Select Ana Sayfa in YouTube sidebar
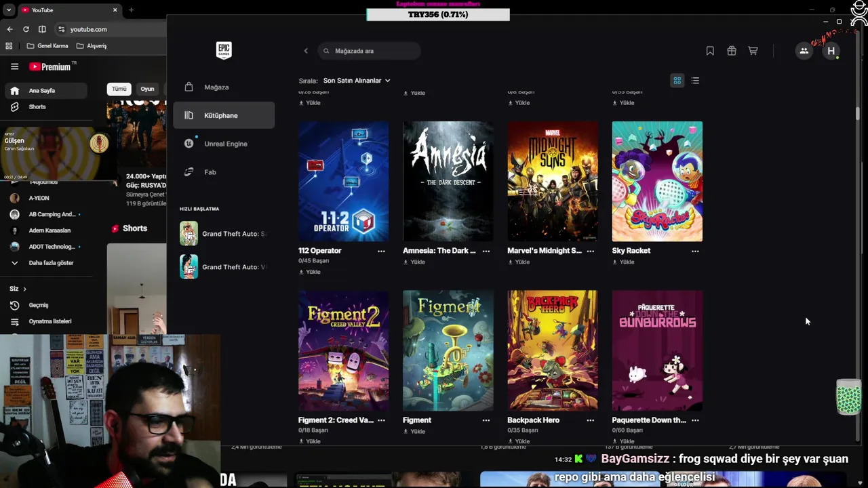 pos(46,91)
